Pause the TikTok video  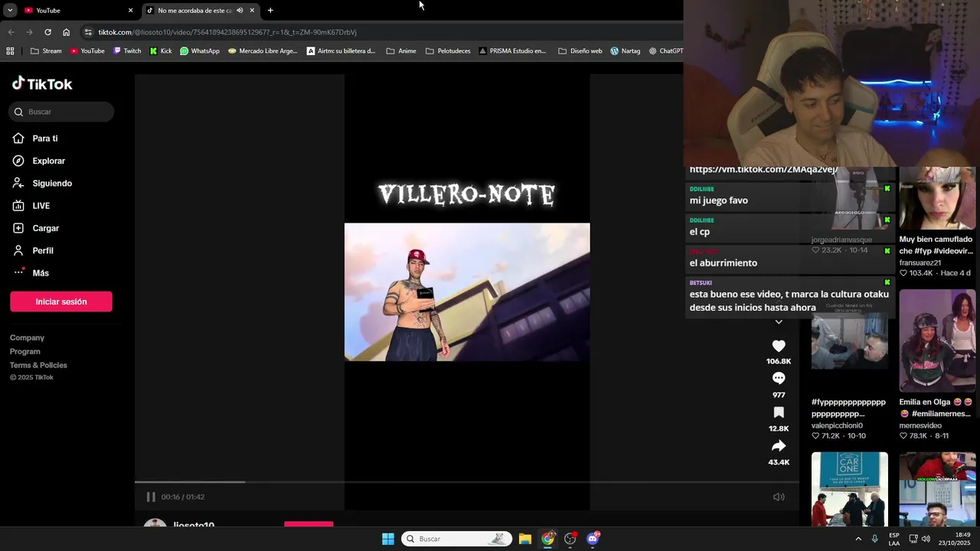pos(151,497)
